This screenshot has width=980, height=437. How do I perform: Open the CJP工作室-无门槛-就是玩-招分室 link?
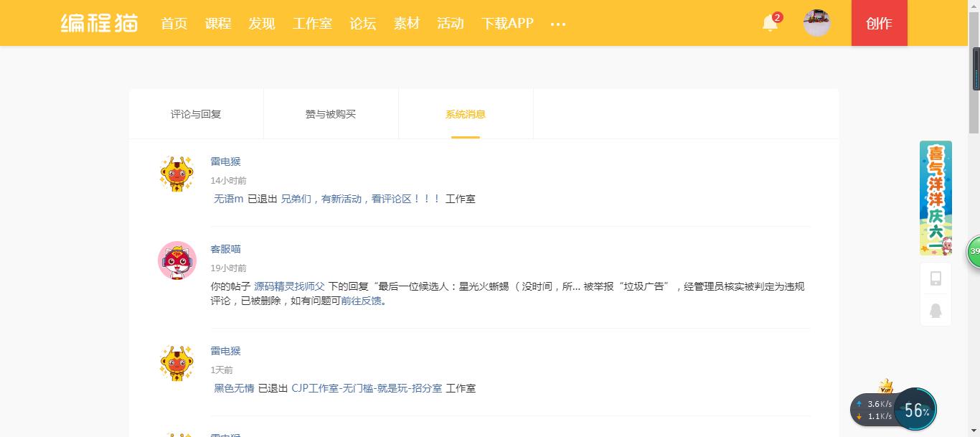pos(367,388)
